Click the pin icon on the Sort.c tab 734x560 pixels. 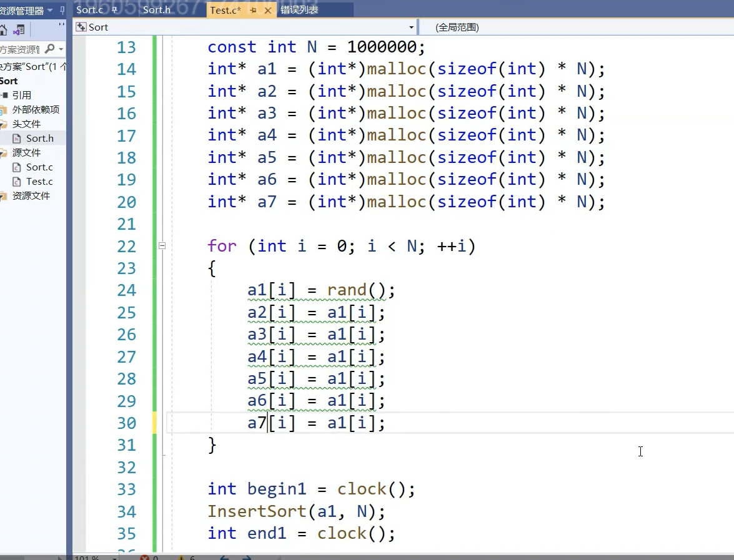pos(114,10)
